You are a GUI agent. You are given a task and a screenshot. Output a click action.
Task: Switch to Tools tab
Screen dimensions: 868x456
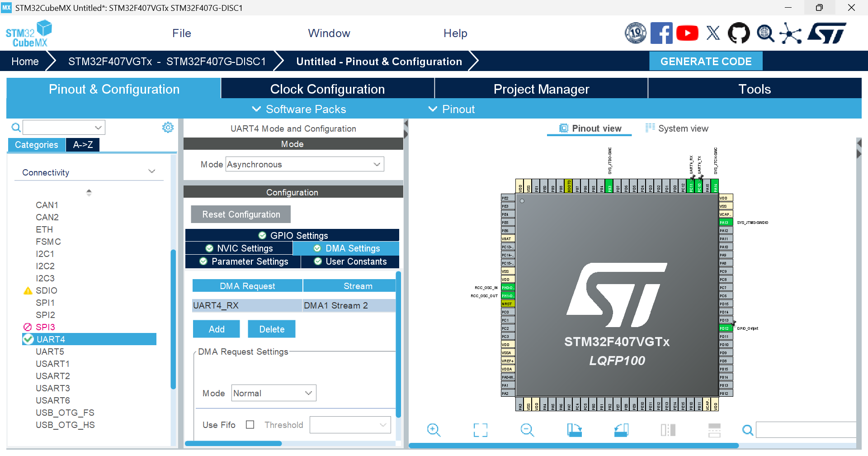[755, 89]
